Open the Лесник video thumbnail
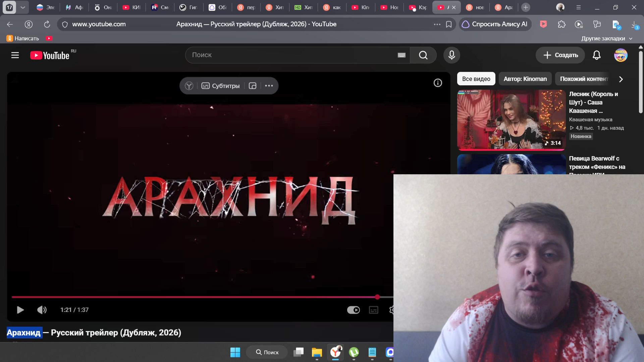Viewport: 644px width, 362px height. 511,120
